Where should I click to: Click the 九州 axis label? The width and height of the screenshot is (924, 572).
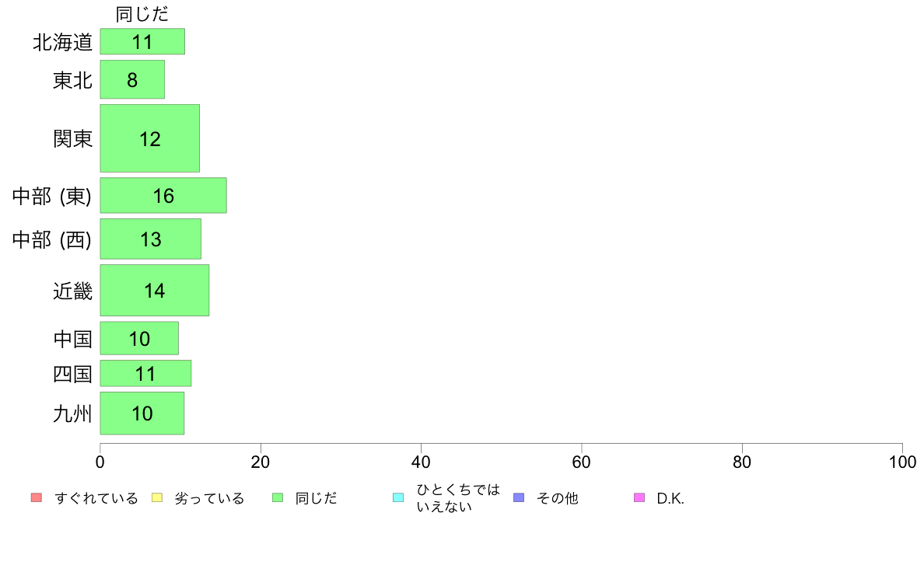tap(72, 413)
